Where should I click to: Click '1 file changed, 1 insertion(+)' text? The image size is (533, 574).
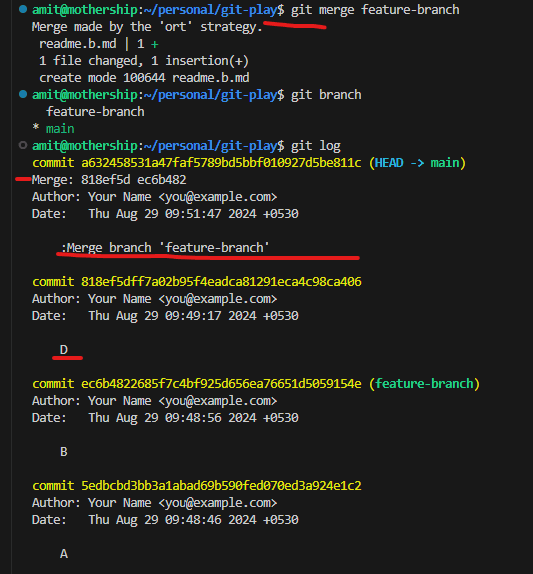coord(144,61)
